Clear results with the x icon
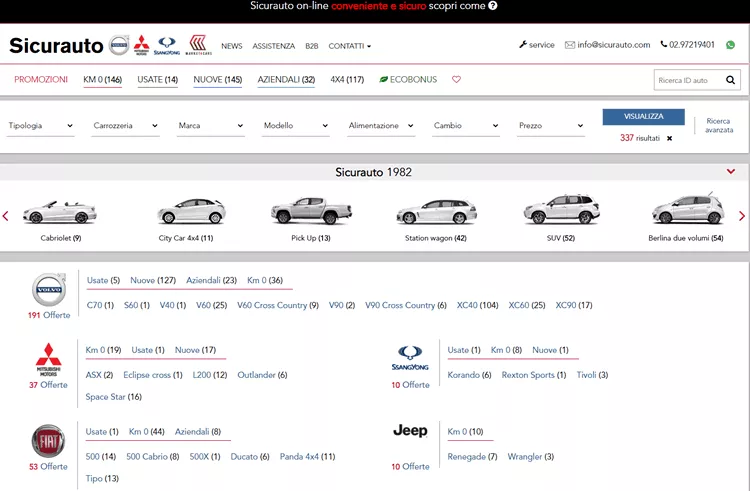Image resolution: width=750 pixels, height=491 pixels. [x=670, y=138]
